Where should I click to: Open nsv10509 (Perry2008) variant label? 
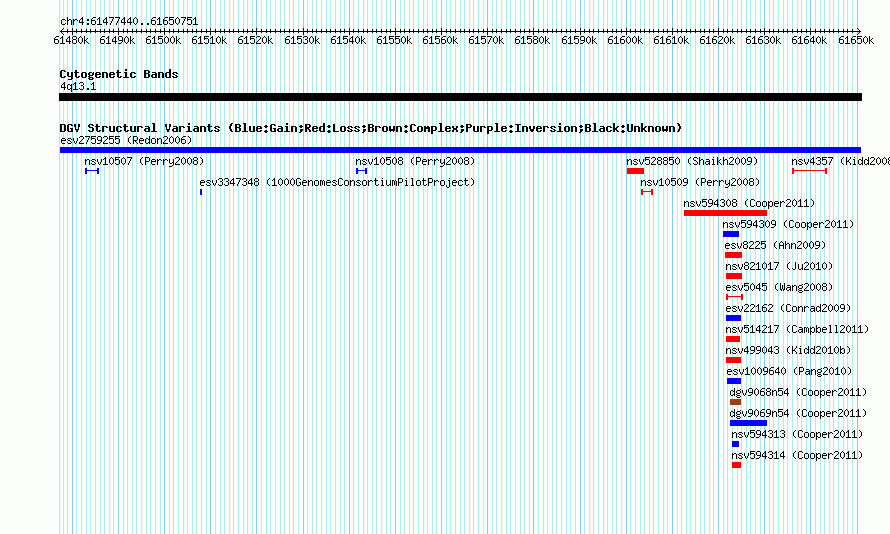pyautogui.click(x=700, y=182)
